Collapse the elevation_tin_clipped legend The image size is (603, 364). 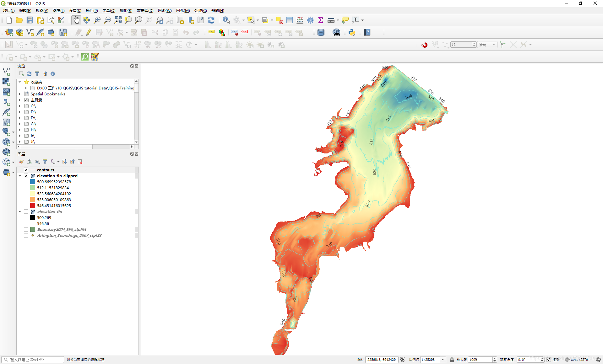coord(20,176)
